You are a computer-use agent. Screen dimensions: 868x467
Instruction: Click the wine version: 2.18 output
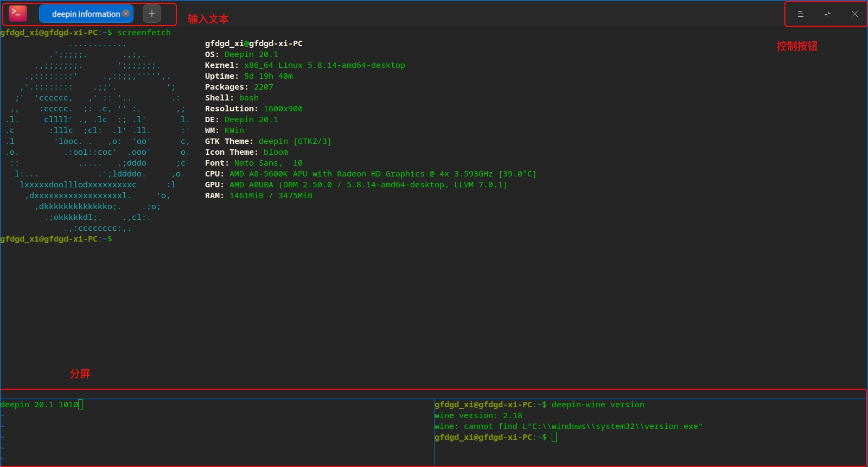tap(478, 415)
